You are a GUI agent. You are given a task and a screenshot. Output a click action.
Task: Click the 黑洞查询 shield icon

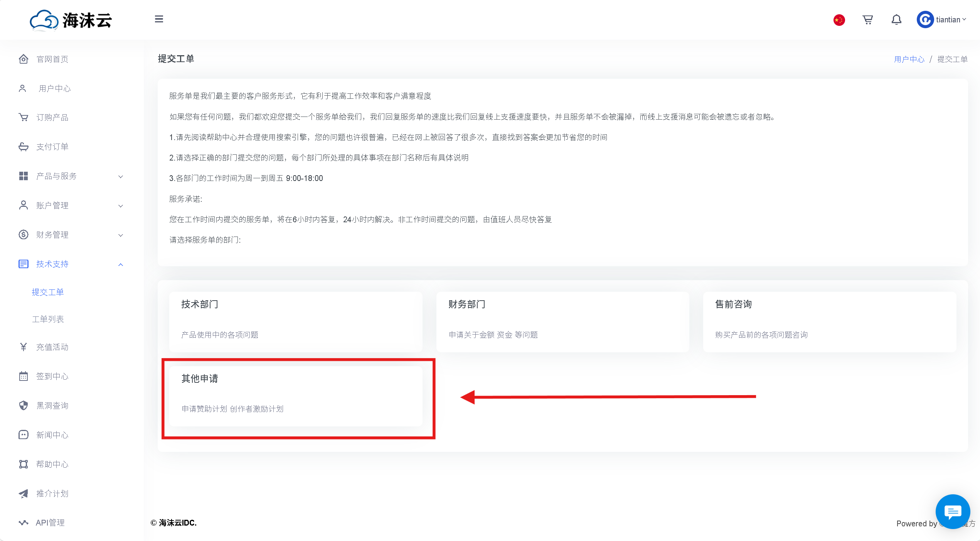pos(24,406)
